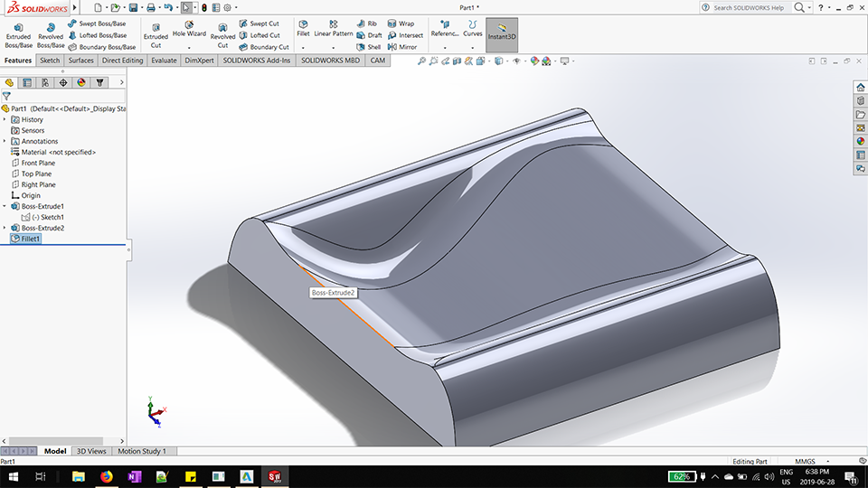Click the Wrap tool

click(x=401, y=23)
